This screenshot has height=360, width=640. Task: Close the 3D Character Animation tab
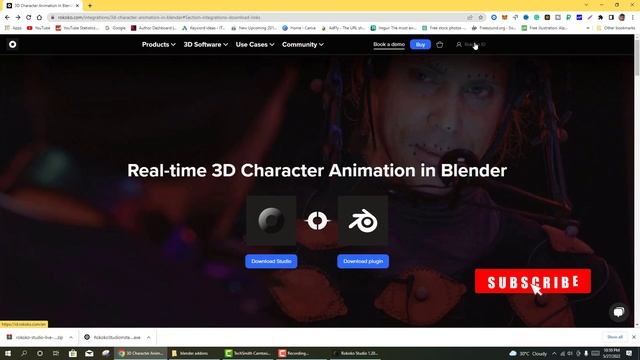(x=77, y=6)
